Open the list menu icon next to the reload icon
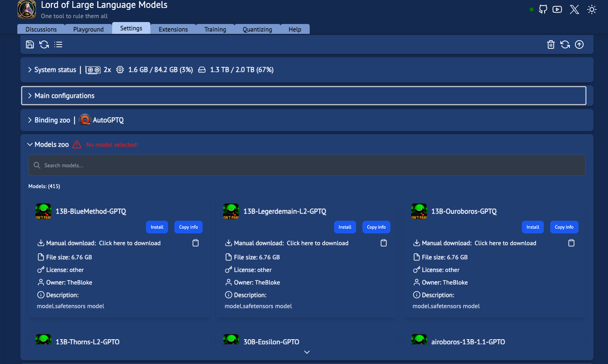The width and height of the screenshot is (608, 364). pyautogui.click(x=58, y=44)
